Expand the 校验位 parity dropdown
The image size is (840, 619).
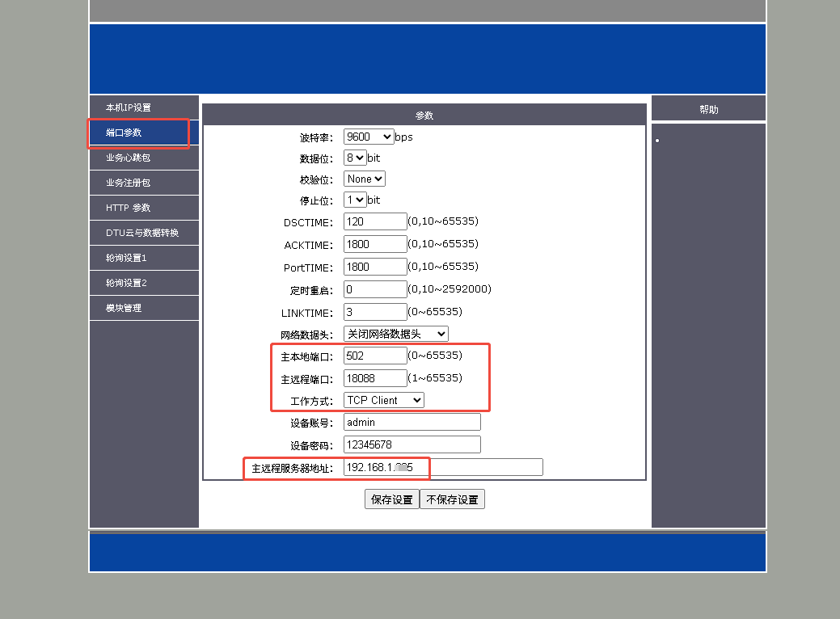coord(365,179)
